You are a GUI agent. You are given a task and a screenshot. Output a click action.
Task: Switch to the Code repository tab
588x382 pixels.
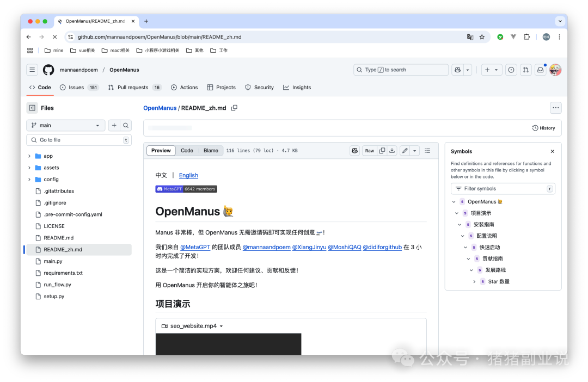[x=40, y=88]
